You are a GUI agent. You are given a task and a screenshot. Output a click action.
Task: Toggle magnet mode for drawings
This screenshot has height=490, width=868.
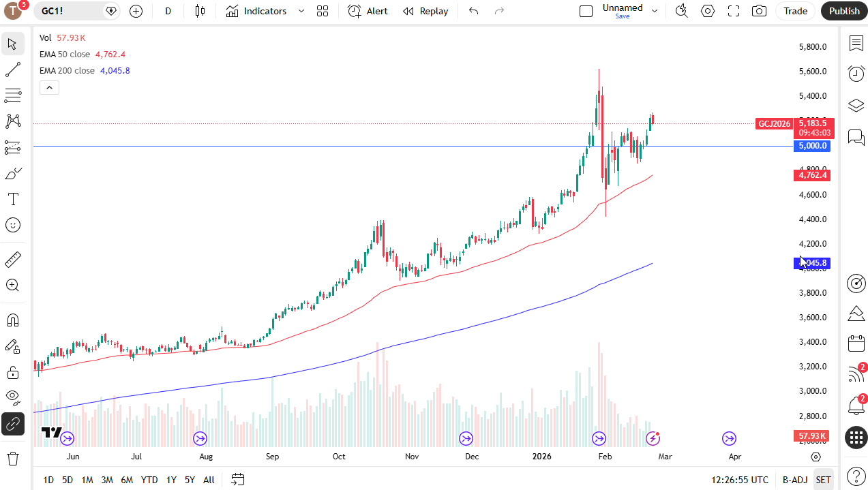pyautogui.click(x=12, y=320)
